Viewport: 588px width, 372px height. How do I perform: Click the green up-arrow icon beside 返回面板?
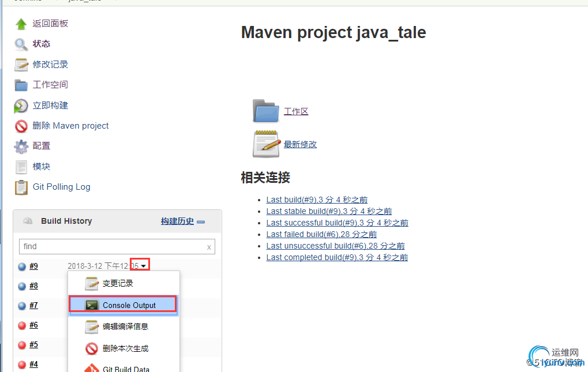click(x=21, y=24)
